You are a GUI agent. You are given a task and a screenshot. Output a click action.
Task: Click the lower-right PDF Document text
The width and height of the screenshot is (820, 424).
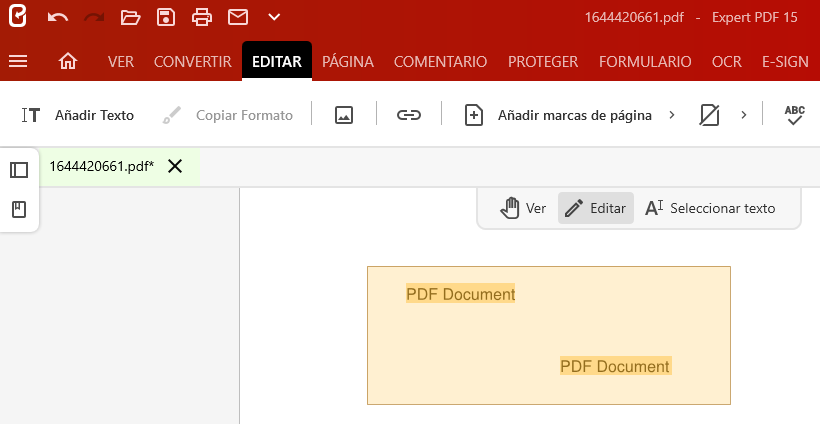pyautogui.click(x=615, y=366)
